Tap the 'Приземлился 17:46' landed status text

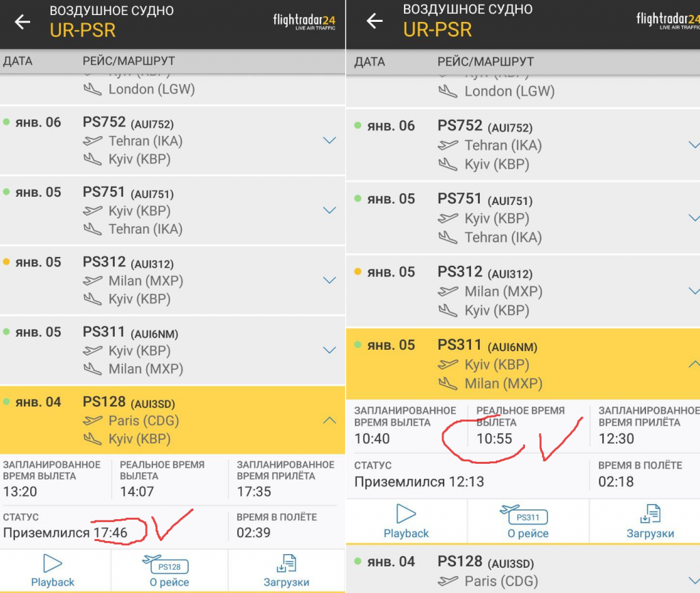(x=74, y=532)
